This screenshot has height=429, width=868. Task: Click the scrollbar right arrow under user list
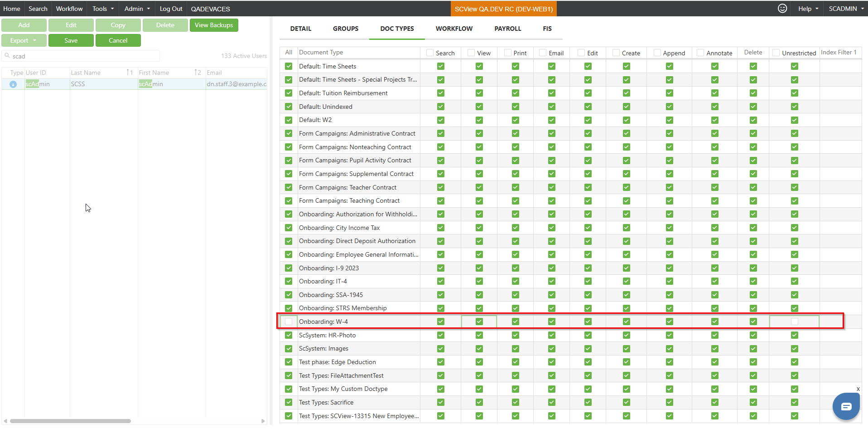263,421
